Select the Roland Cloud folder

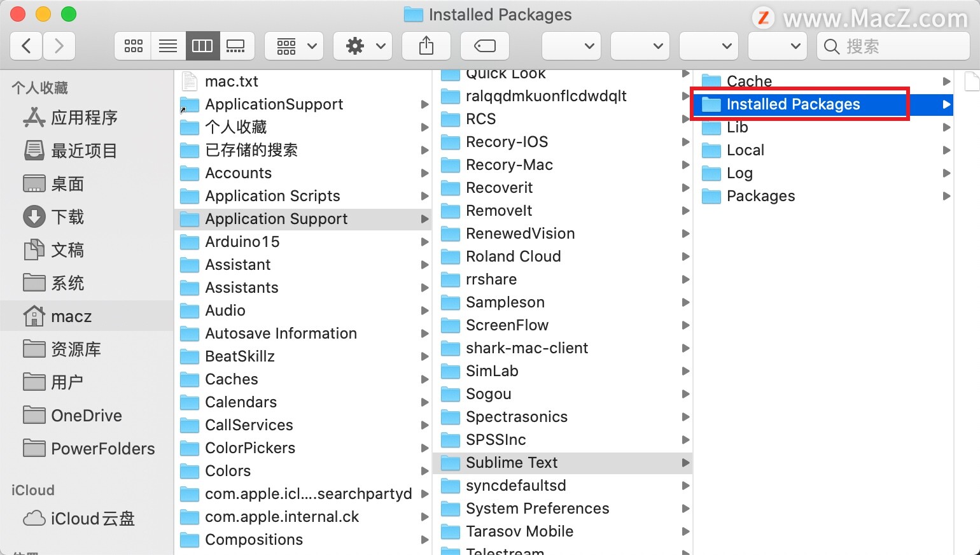[x=563, y=256]
